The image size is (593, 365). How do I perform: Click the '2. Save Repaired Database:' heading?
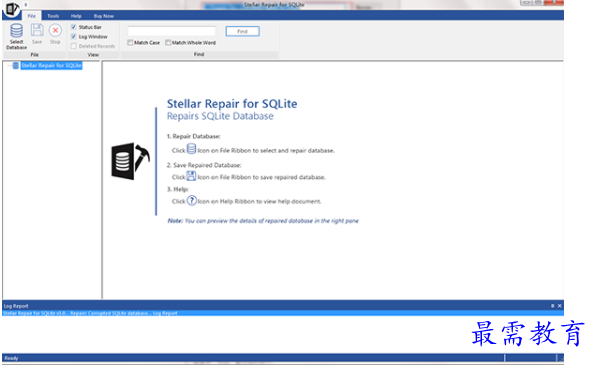click(204, 165)
